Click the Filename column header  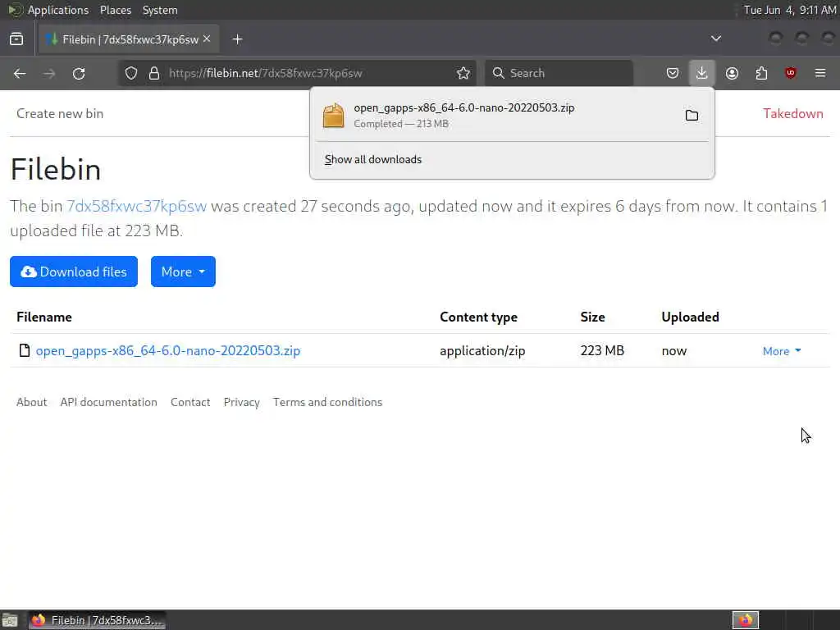[x=44, y=317]
